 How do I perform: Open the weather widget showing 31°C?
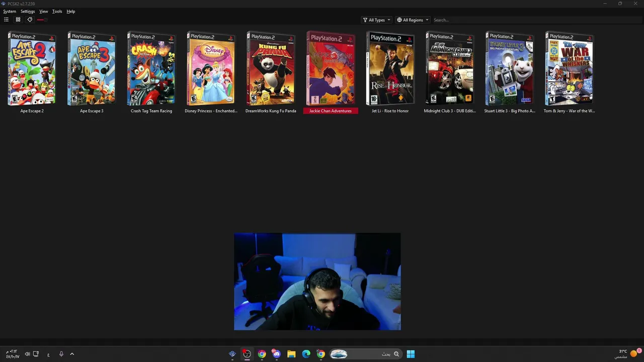[x=627, y=354]
